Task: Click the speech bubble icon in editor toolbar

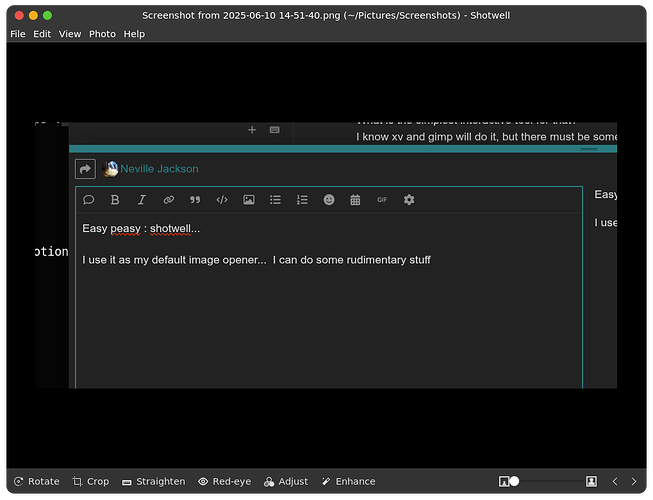Action: click(x=89, y=200)
